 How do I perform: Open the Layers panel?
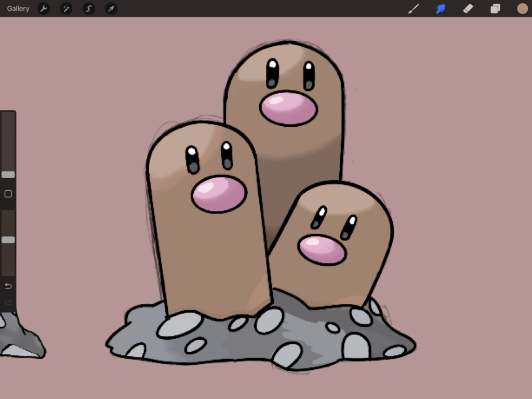pyautogui.click(x=495, y=8)
